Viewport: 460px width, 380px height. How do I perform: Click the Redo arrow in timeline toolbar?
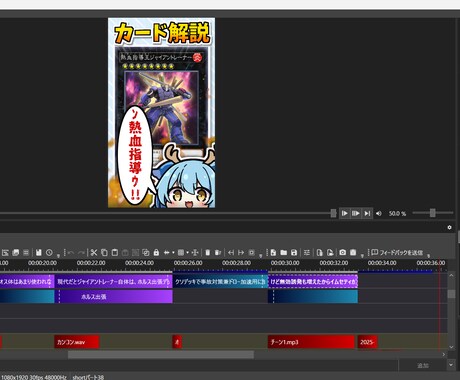tap(81, 253)
